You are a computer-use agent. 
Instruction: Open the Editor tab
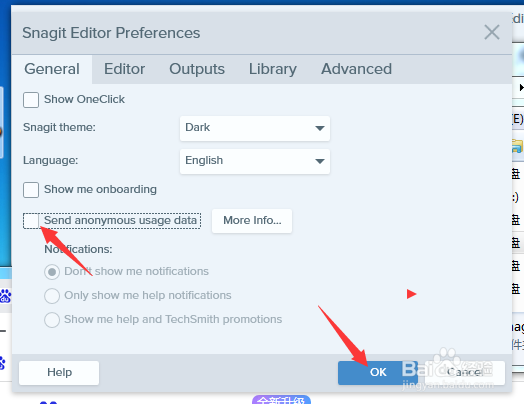pyautogui.click(x=124, y=69)
